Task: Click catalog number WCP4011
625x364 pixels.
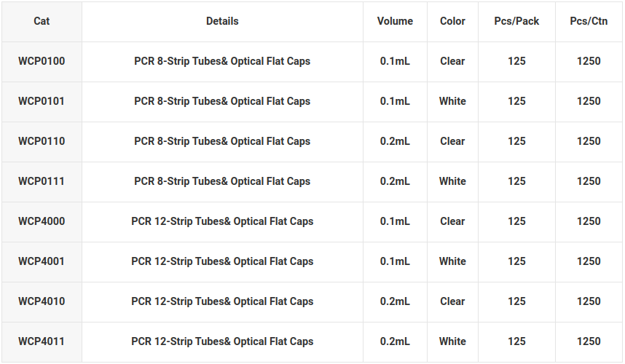Action: pyautogui.click(x=42, y=341)
